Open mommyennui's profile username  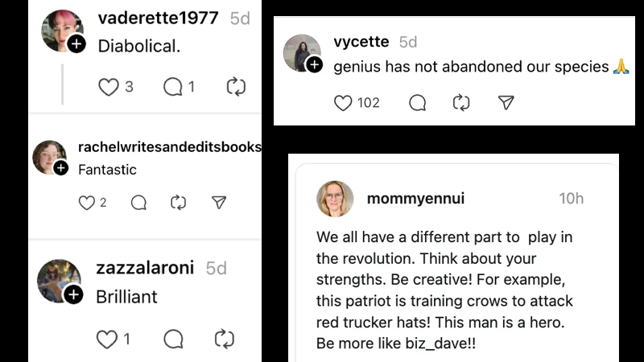coord(415,198)
